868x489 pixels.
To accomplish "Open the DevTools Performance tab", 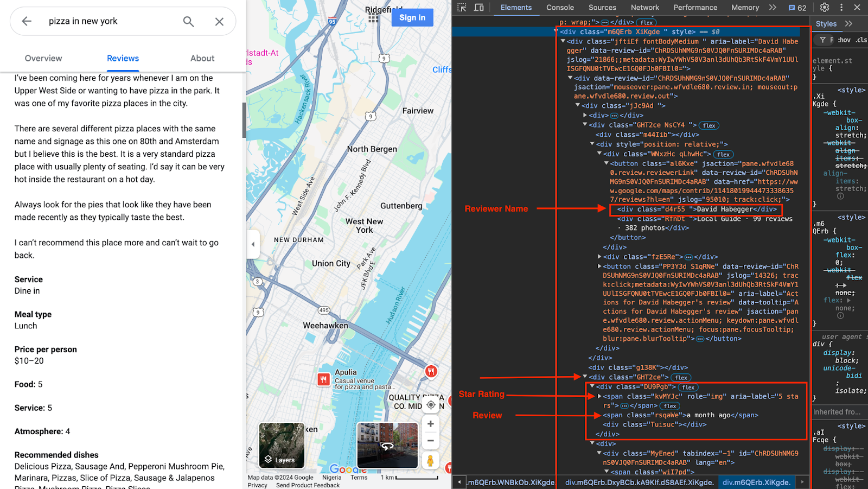I will click(695, 8).
